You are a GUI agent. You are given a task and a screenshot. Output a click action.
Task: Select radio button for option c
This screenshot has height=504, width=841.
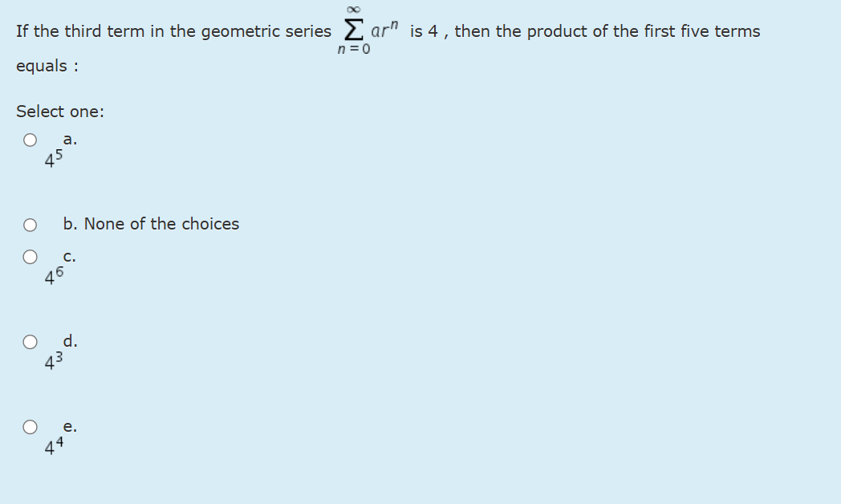point(30,256)
